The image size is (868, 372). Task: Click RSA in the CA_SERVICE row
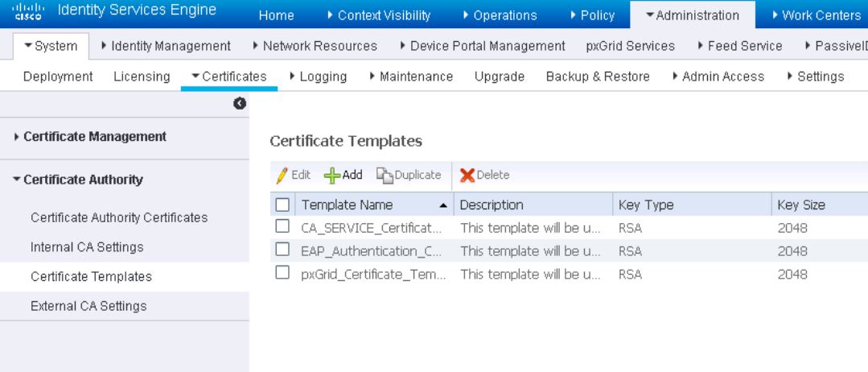631,229
